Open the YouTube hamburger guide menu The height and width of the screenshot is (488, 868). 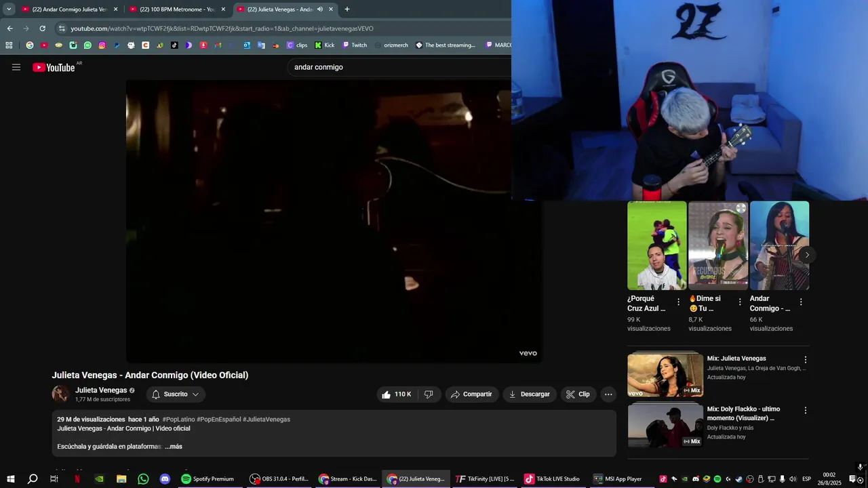tap(16, 67)
